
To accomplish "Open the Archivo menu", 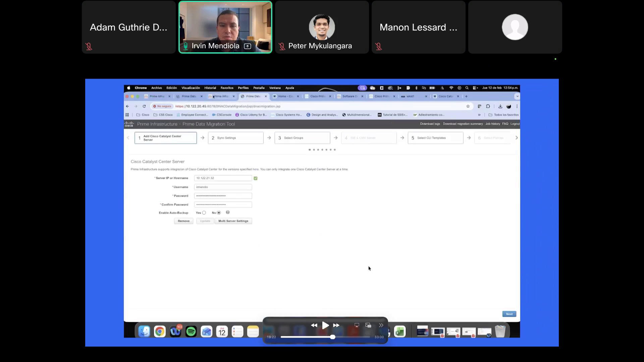I will [x=157, y=88].
